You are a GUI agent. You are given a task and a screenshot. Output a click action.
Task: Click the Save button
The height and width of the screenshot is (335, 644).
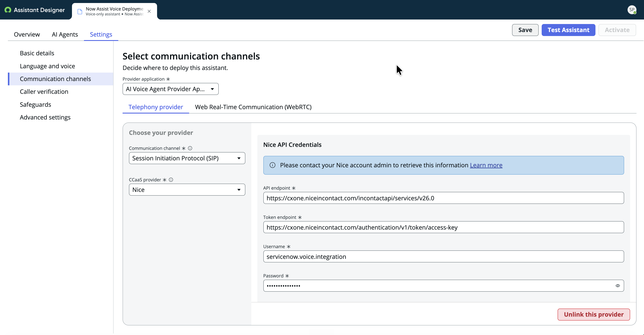coord(525,30)
